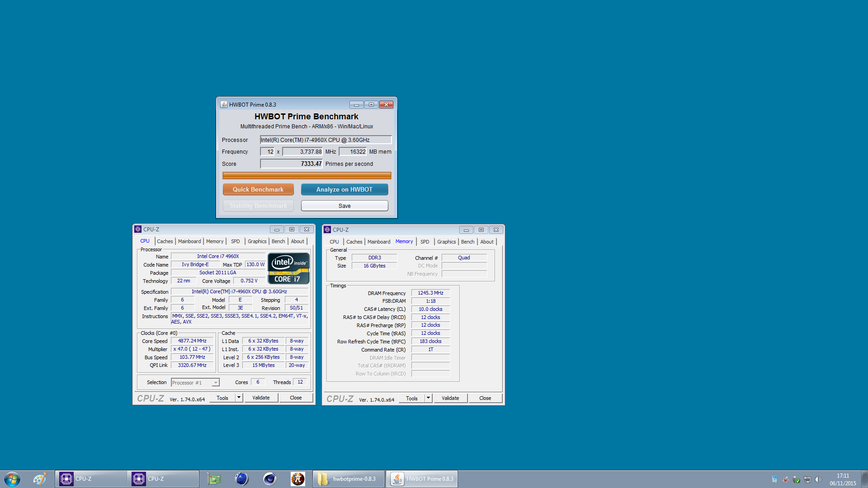868x488 pixels.
Task: Click Core Speed value 4877.24 MHz
Action: pos(192,341)
